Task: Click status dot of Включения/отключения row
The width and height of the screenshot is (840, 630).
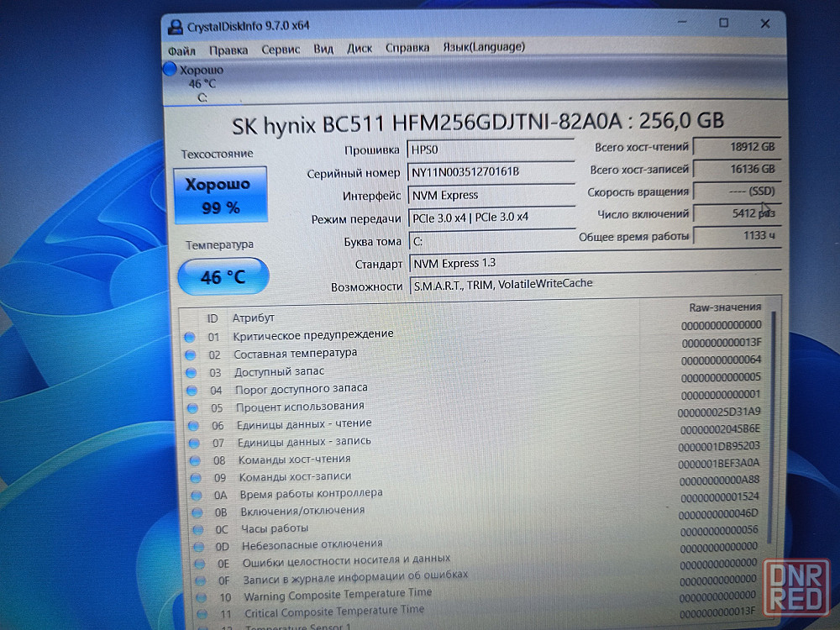Action: coord(197,512)
